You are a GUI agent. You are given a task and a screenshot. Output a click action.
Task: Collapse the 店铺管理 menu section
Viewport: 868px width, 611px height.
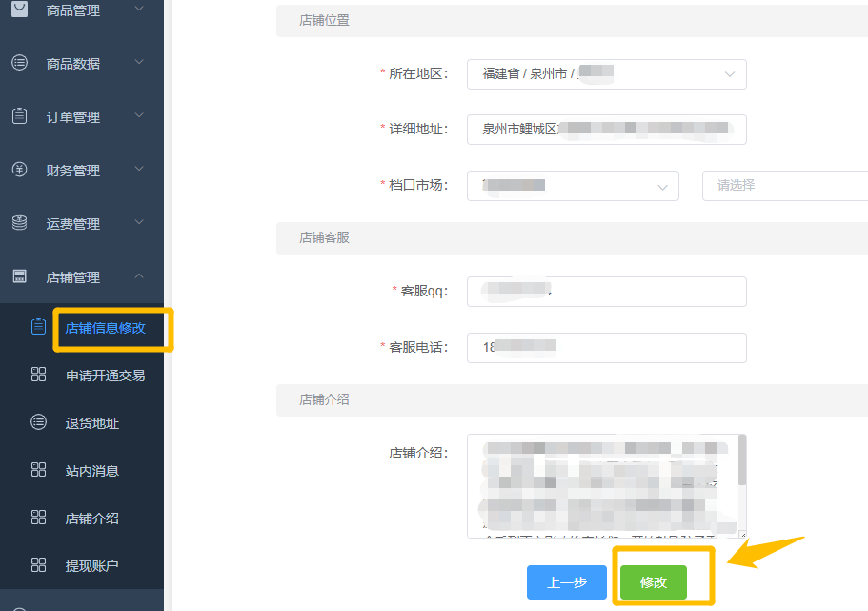pyautogui.click(x=139, y=276)
